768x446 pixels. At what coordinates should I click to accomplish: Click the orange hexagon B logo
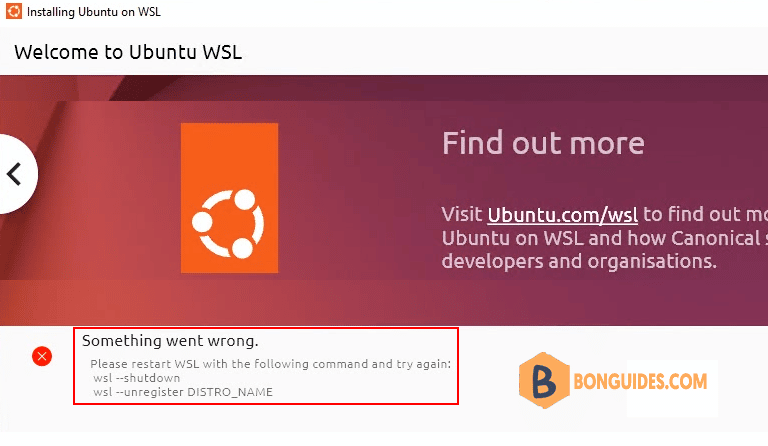544,380
